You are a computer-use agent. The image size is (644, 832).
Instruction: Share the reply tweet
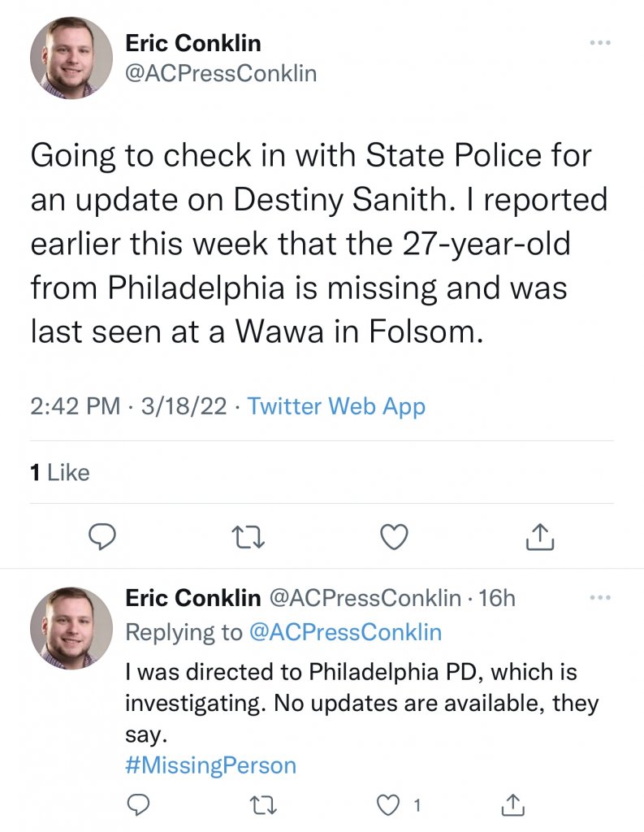513,805
